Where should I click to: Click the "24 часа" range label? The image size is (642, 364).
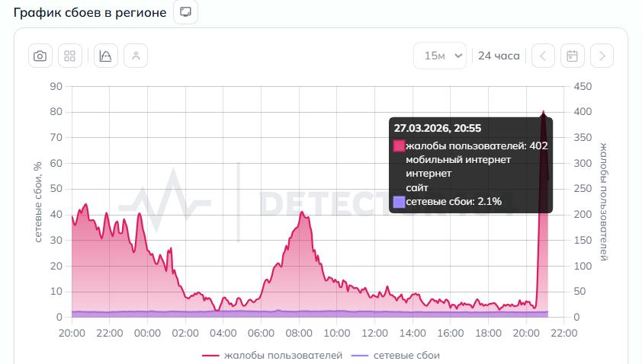(499, 56)
